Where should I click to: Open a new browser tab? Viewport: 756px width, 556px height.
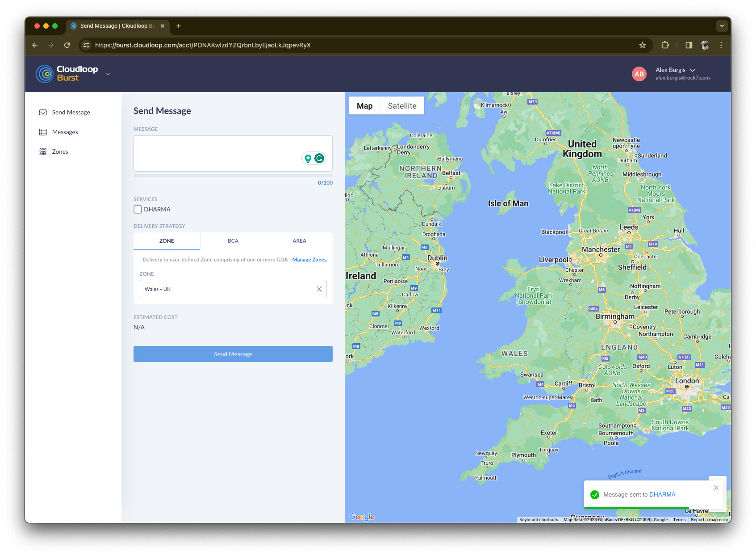[x=179, y=26]
